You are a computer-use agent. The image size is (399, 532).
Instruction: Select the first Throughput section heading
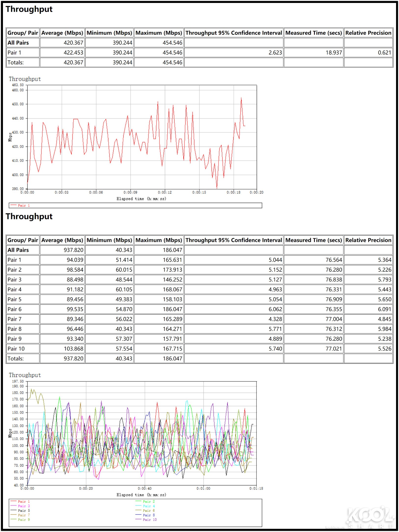29,9
